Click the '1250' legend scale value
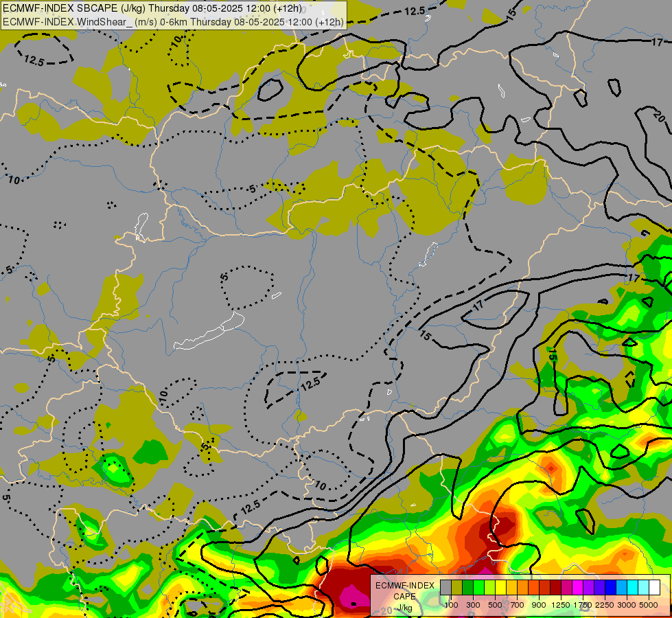The height and width of the screenshot is (618, 672). [561, 605]
